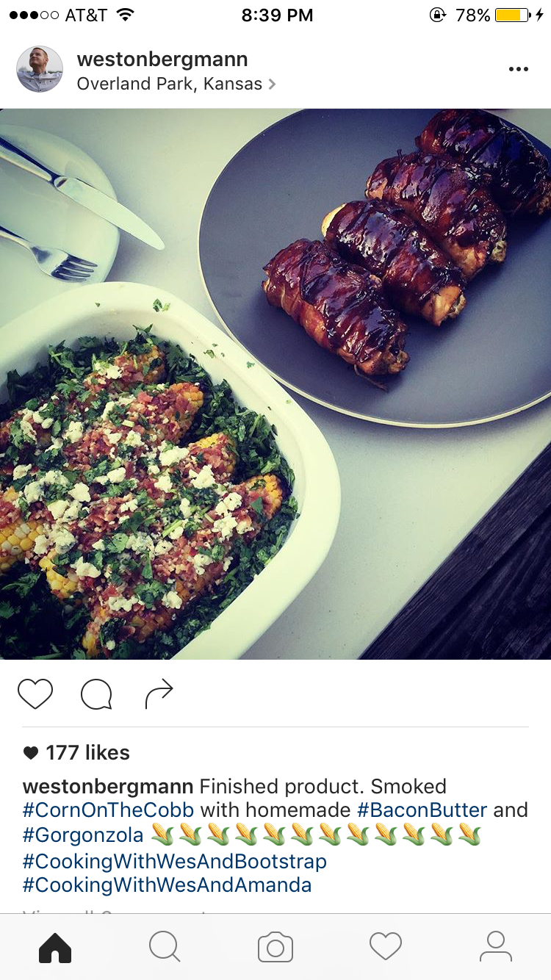Open the Activity heart tab

coord(386,947)
